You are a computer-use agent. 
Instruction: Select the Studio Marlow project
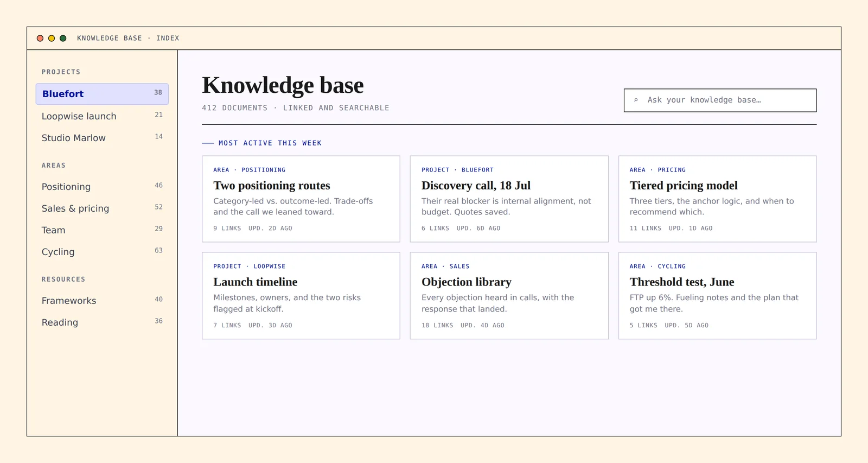(102, 138)
